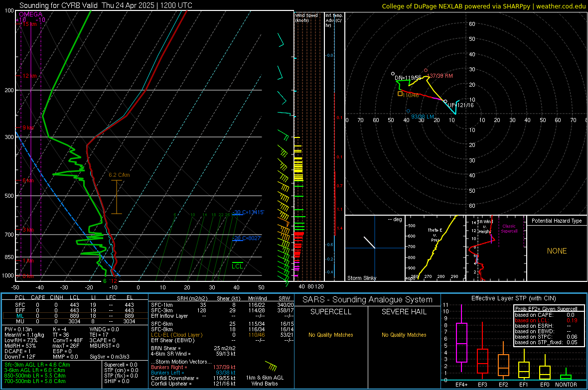Click the LowRH = 73% value
The height and width of the screenshot is (390, 588).
(x=21, y=340)
